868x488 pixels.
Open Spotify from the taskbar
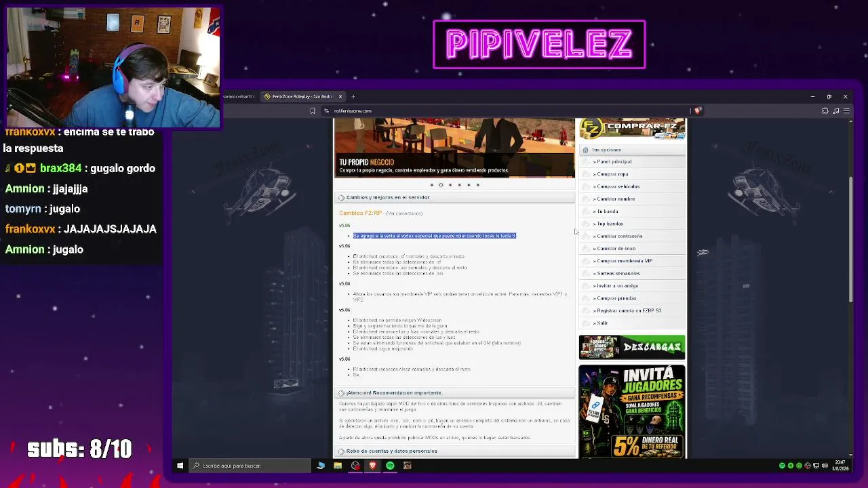[x=390, y=466]
